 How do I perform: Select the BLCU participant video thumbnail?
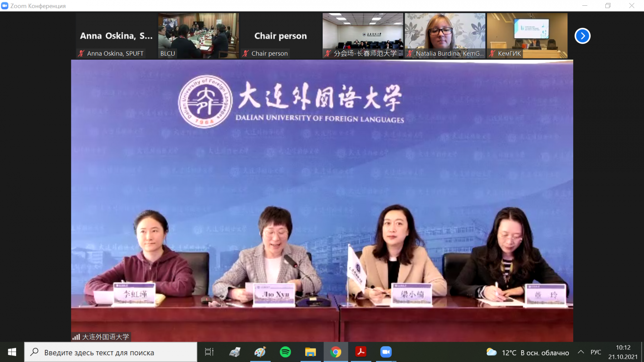click(x=198, y=35)
